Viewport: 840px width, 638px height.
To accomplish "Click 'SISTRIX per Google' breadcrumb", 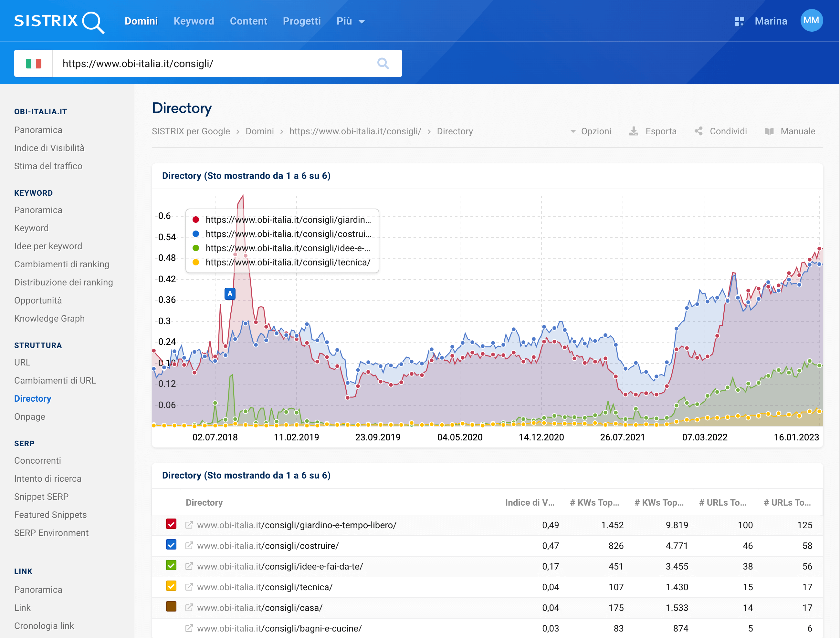I will pyautogui.click(x=191, y=131).
